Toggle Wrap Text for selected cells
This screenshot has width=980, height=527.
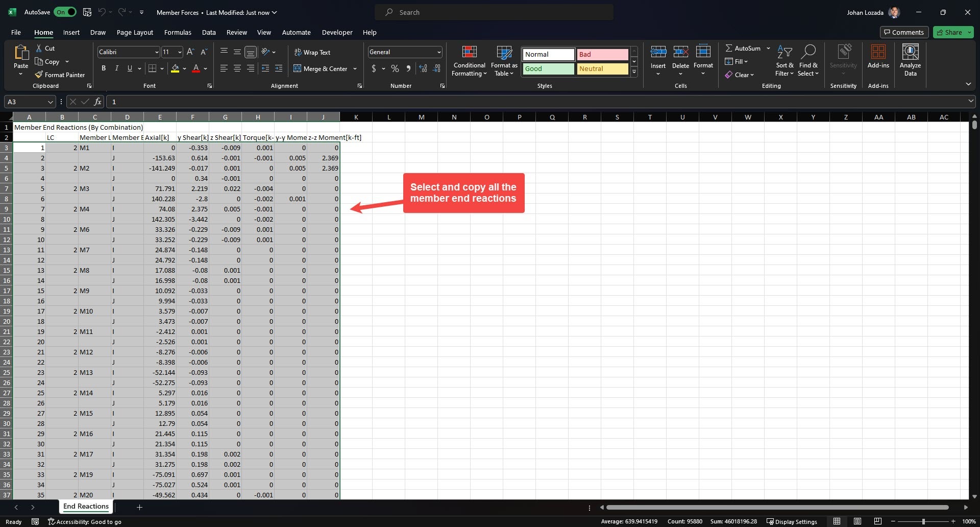click(x=312, y=52)
